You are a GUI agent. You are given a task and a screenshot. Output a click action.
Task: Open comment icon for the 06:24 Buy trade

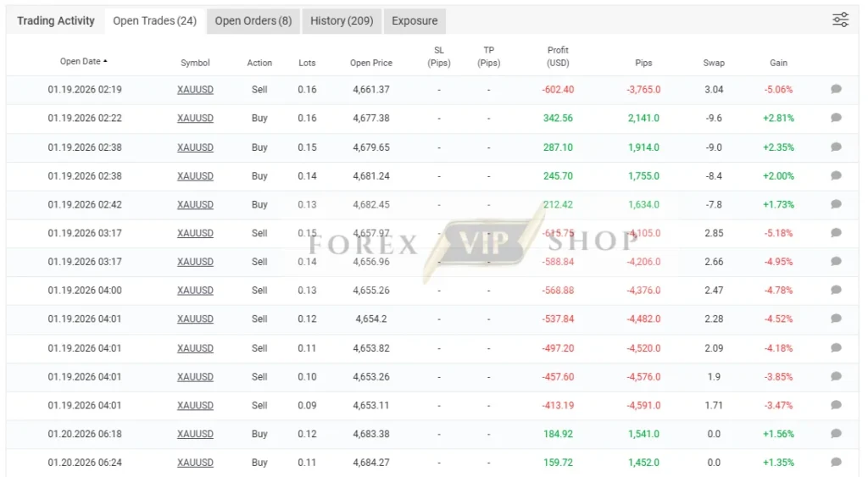[x=836, y=462]
